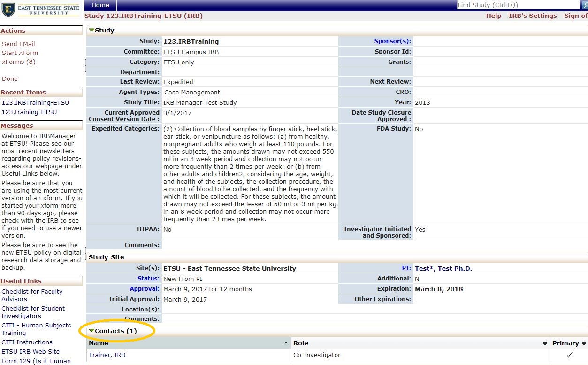
Task: Open CITI Instructions link
Action: click(27, 342)
